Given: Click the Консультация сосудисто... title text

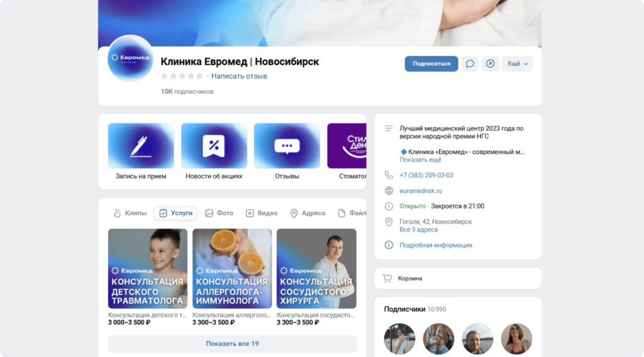Looking at the screenshot, I should coord(316,315).
